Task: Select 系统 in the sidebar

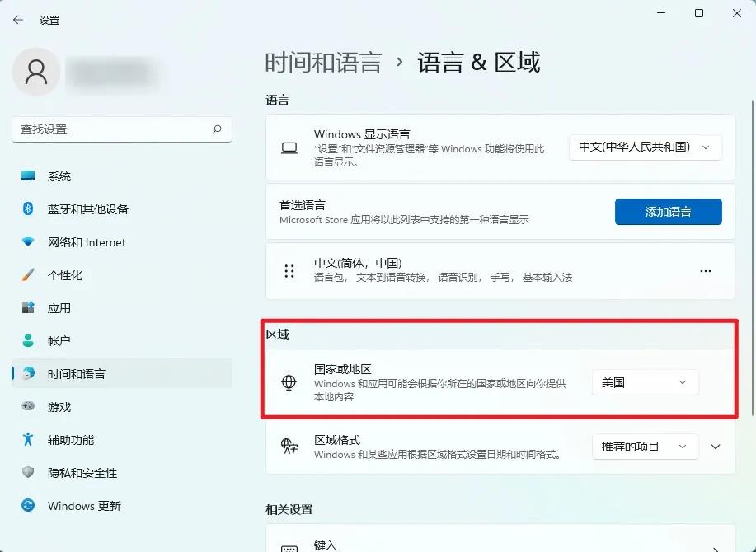Action: click(x=59, y=176)
